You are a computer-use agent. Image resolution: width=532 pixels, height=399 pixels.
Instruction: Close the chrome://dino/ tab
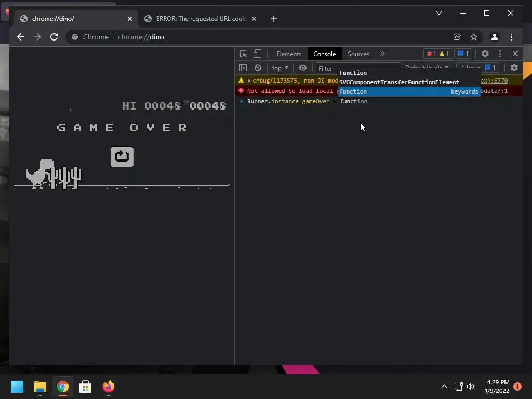129,19
